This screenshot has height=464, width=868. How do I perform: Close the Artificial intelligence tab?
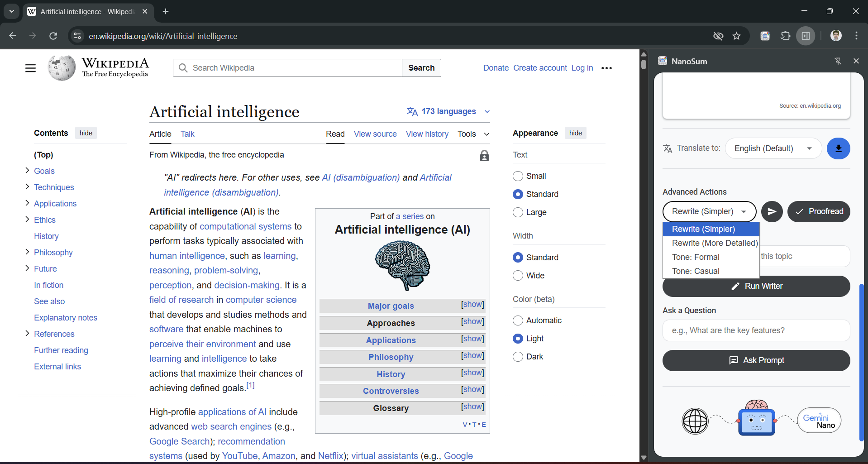click(145, 11)
